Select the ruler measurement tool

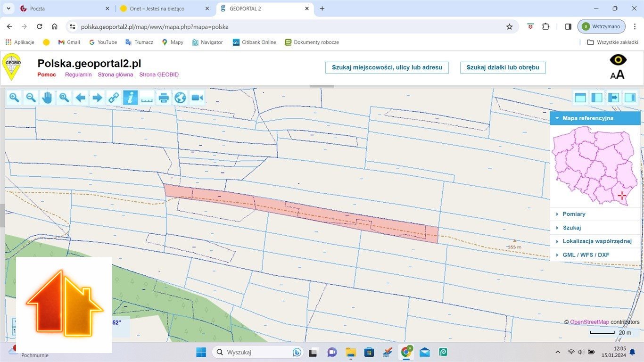pyautogui.click(x=147, y=98)
